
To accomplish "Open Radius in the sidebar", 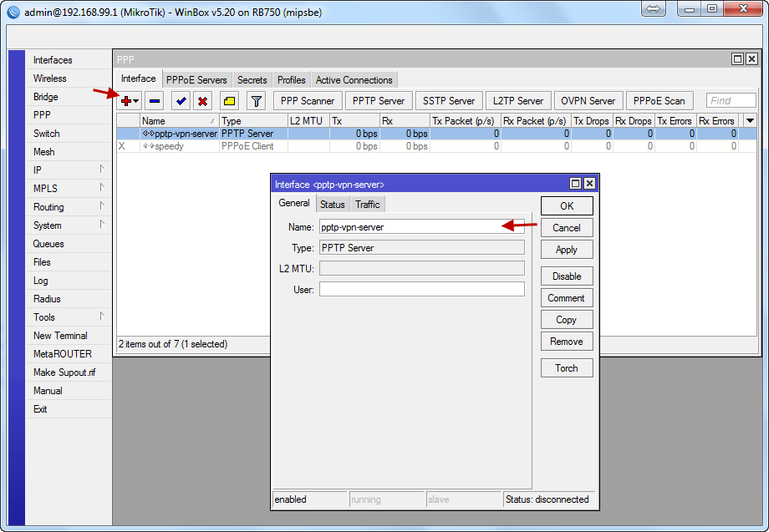I will pyautogui.click(x=68, y=299).
